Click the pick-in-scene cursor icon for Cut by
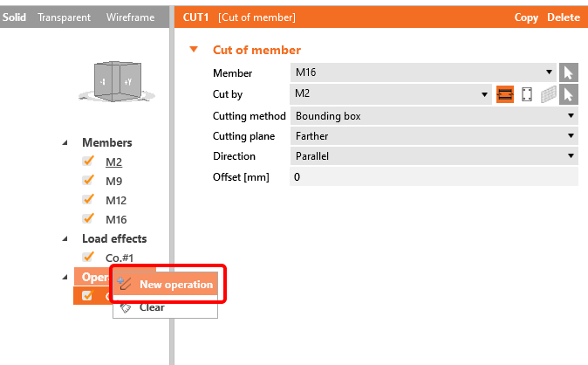Screen dimensions: 588x365 coord(568,94)
